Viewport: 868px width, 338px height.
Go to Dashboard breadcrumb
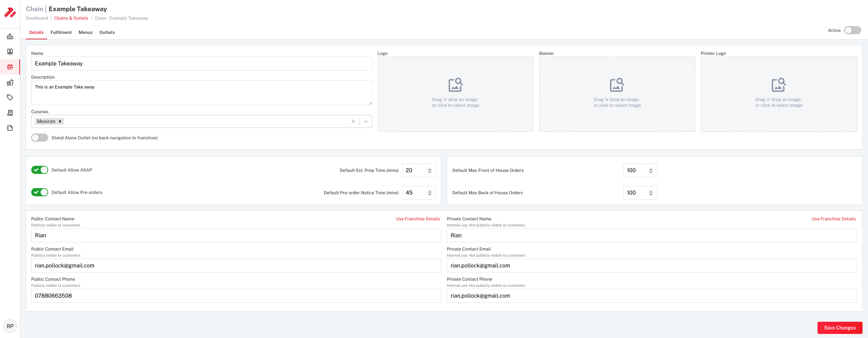point(37,18)
